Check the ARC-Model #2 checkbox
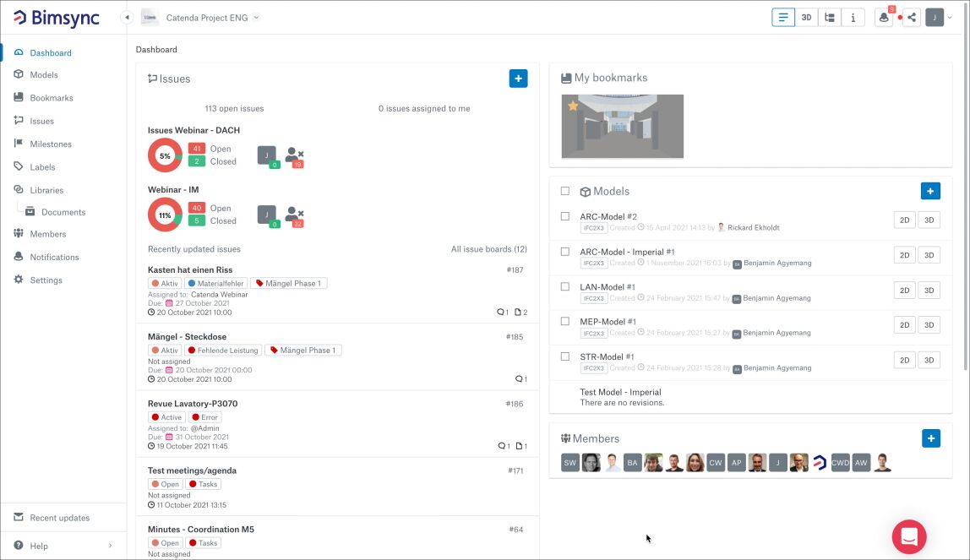Viewport: 970px width, 560px height. (564, 216)
